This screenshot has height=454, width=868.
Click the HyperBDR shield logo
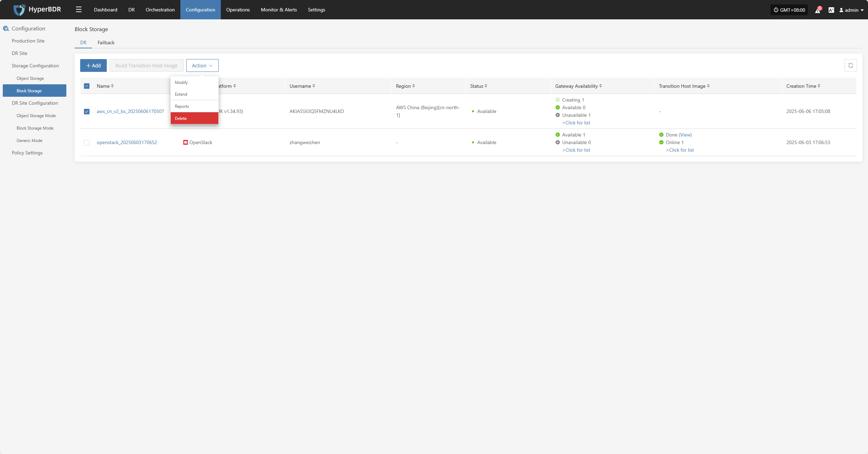click(19, 10)
